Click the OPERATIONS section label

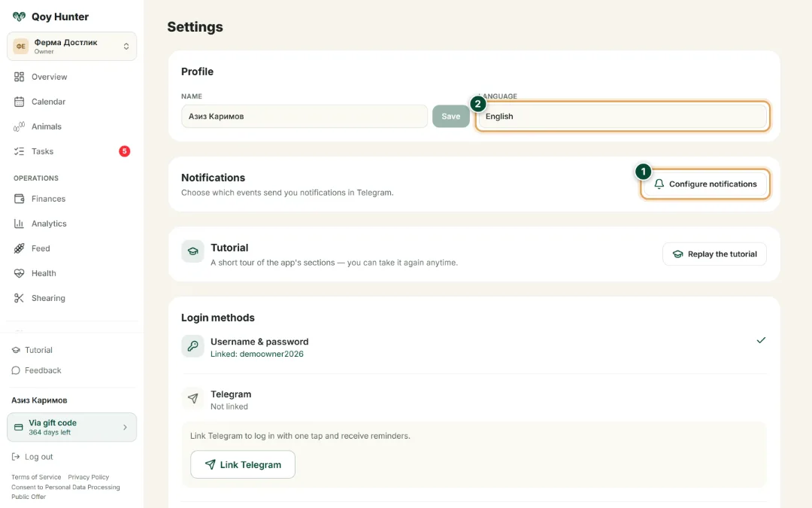click(x=36, y=178)
